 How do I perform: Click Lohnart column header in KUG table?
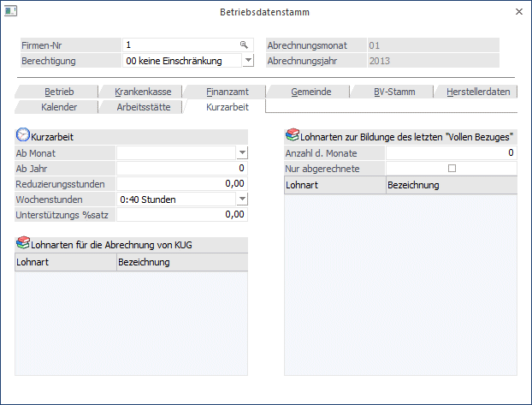pyautogui.click(x=65, y=262)
